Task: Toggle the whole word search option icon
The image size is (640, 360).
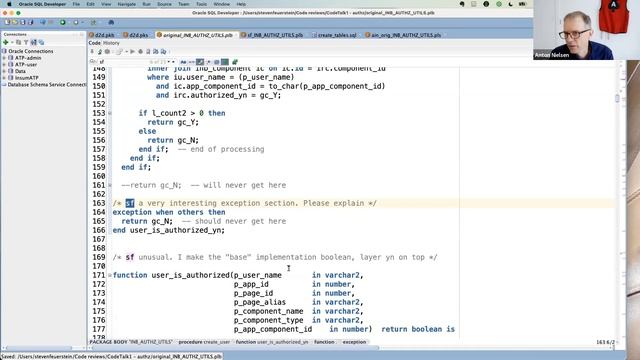Action: point(191,62)
